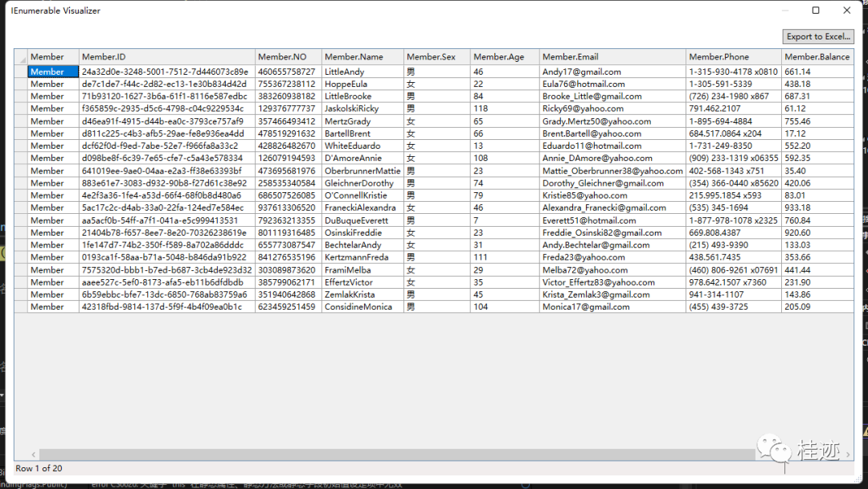The image size is (868, 489).
Task: Select the NO cell 303089873620
Action: (289, 269)
